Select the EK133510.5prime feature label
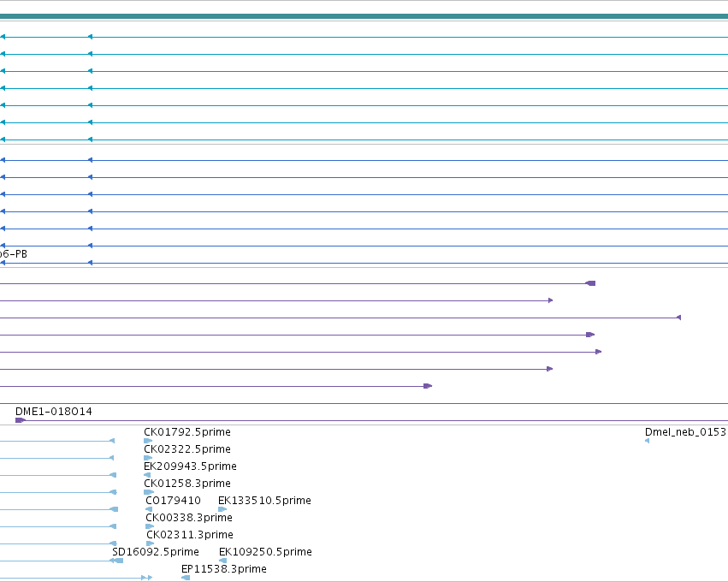This screenshot has height=582, width=728. coord(264,500)
